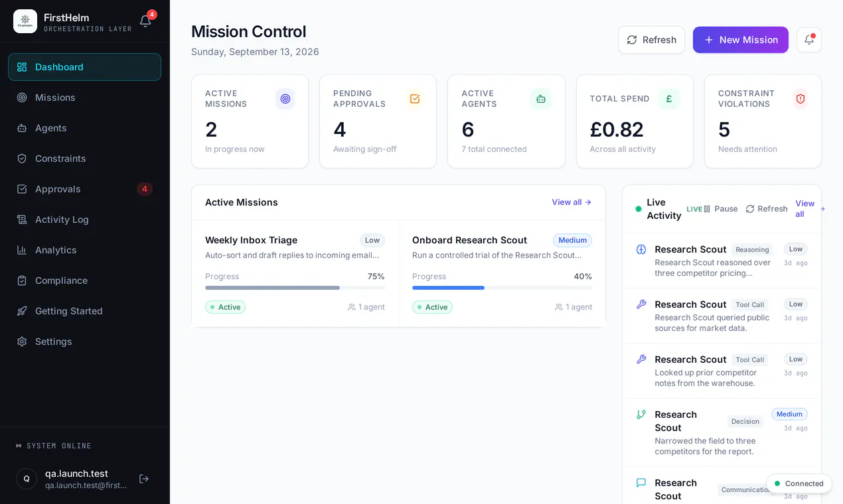Refresh the Live Activity panel

point(767,209)
